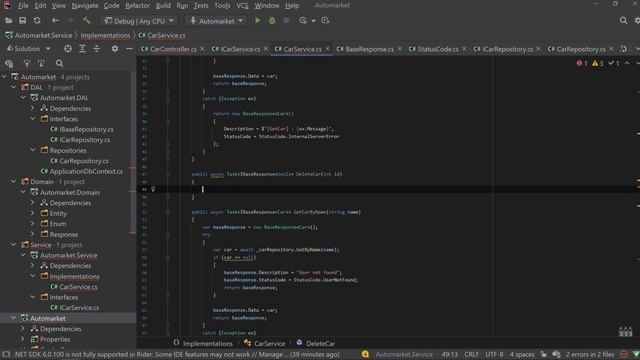Expand the Response folder
This screenshot has height=360, width=640.
click(x=33, y=234)
